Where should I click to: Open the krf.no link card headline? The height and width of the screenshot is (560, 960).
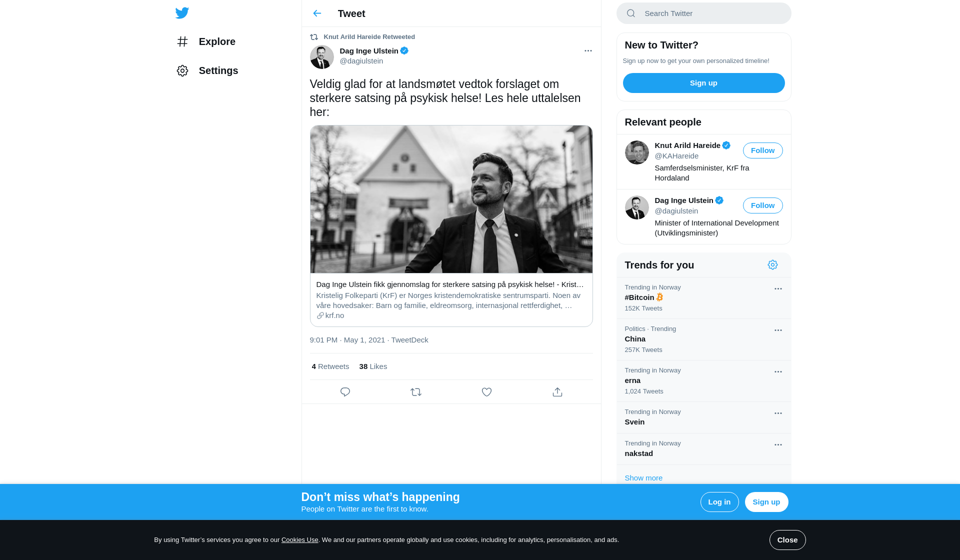450,284
